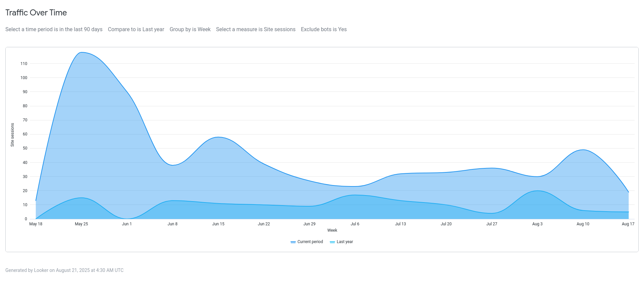Click the Aug 17 week axis label
Image resolution: width=644 pixels, height=283 pixels.
click(628, 224)
